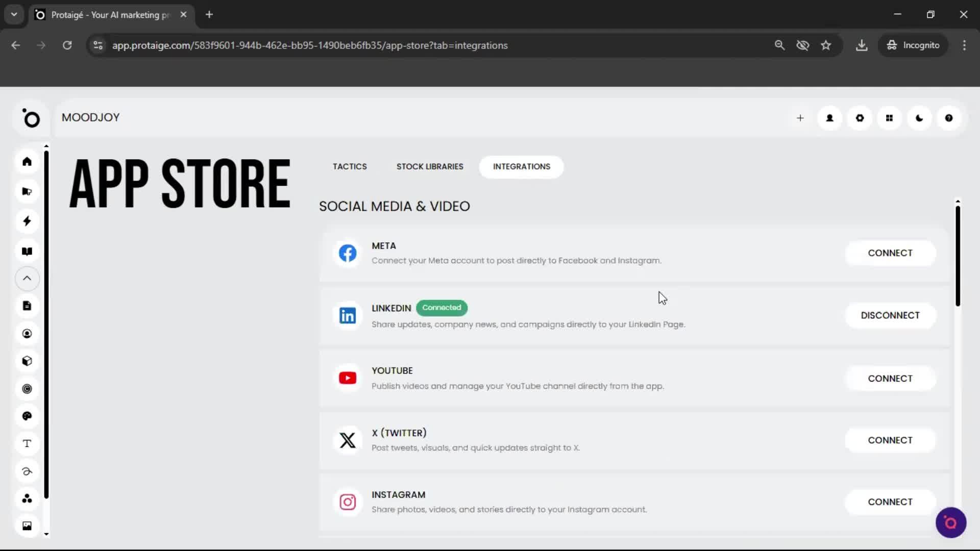Click the image gallery icon in sidebar
980x551 pixels.
click(27, 525)
